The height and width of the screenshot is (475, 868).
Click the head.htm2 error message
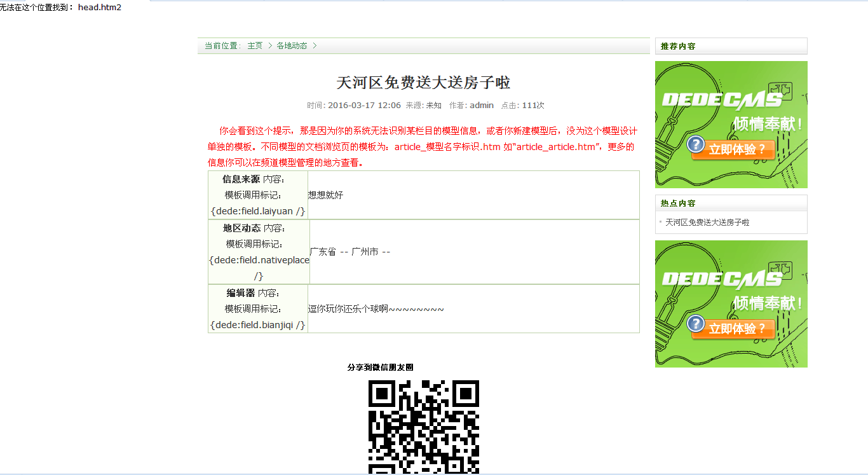pyautogui.click(x=60, y=8)
